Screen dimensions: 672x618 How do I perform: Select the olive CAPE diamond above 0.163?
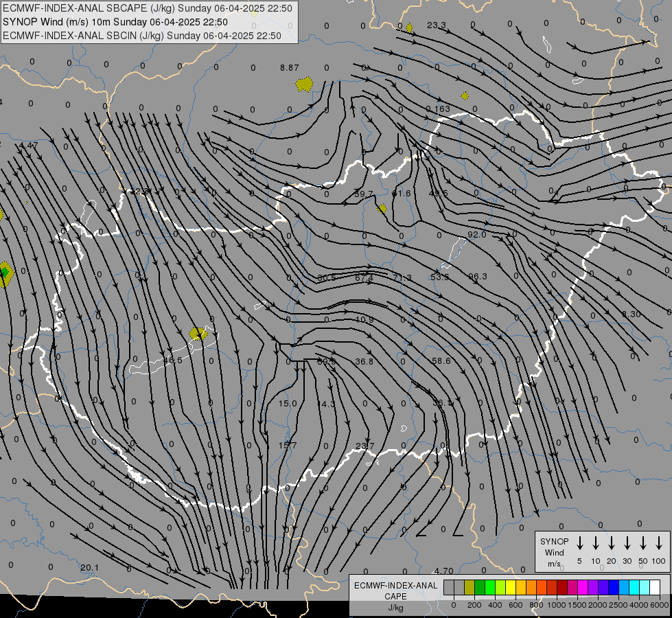click(x=465, y=96)
